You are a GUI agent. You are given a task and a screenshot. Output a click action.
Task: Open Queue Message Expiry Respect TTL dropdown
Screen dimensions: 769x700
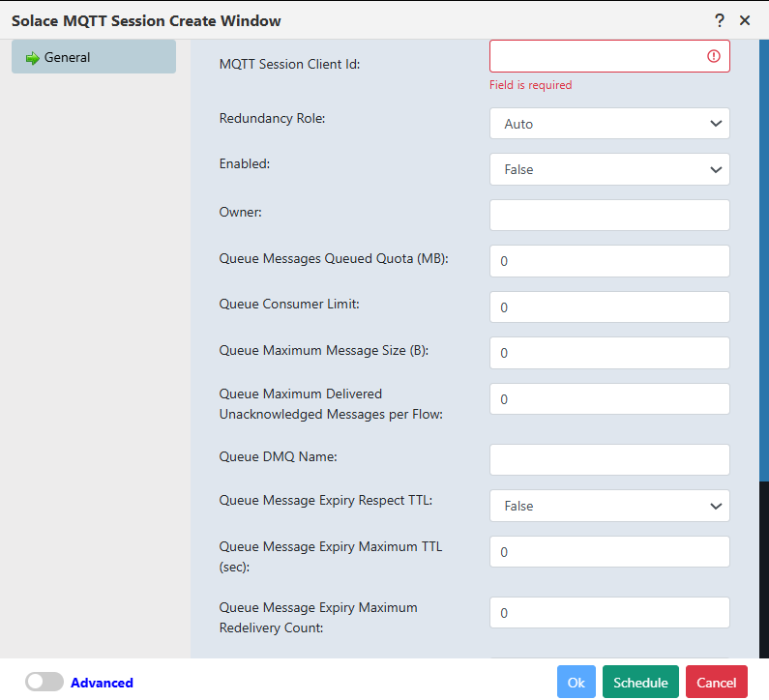(609, 506)
